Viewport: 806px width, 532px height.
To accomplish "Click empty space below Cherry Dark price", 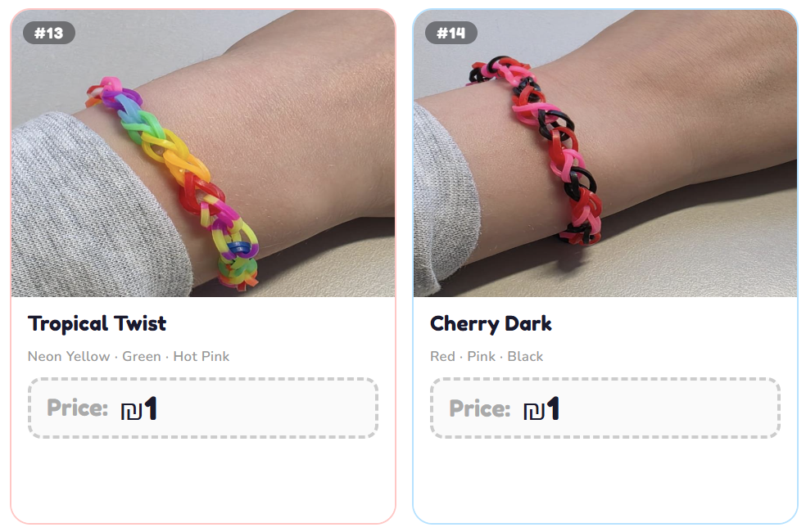I will 605,480.
